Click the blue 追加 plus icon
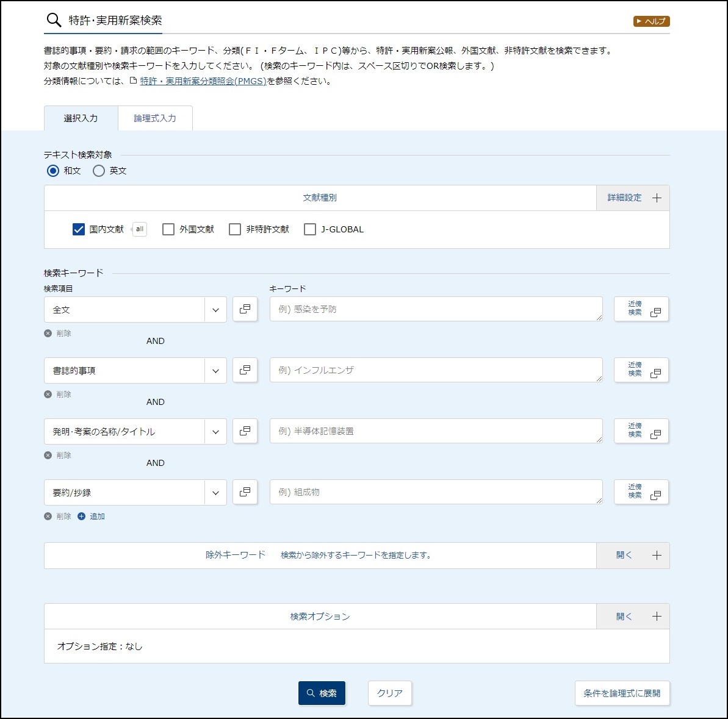The height and width of the screenshot is (719, 728). (x=82, y=517)
